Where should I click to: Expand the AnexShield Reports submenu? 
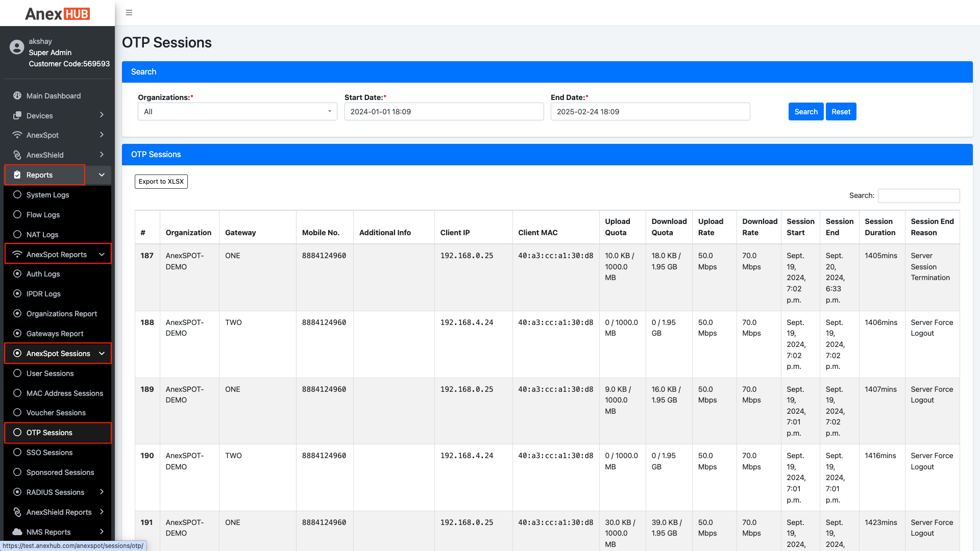tap(58, 512)
